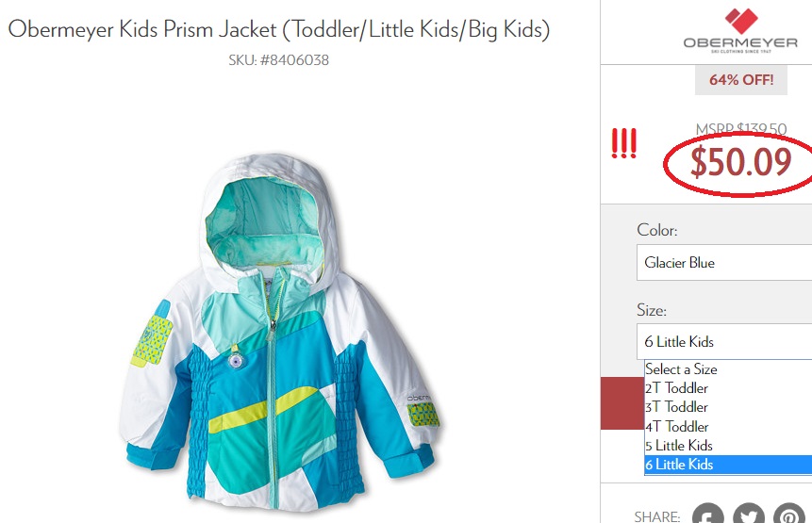Select 2T Toddler size option
The width and height of the screenshot is (812, 523).
pos(728,388)
